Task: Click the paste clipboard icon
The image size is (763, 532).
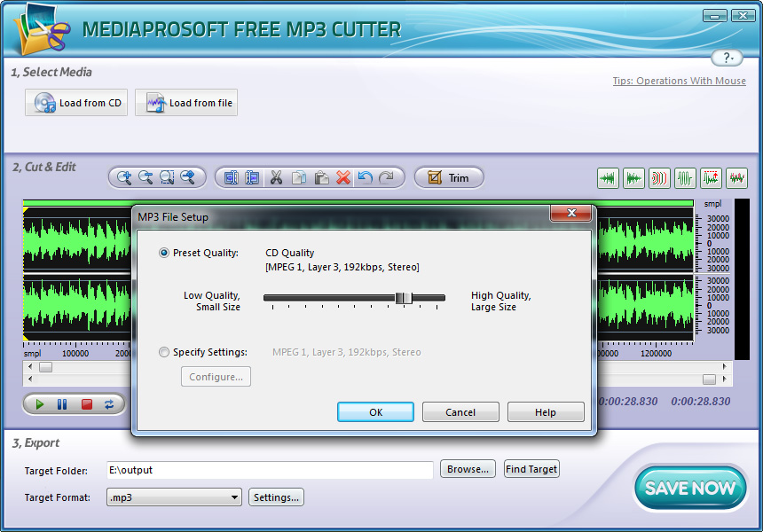Action: 321,178
